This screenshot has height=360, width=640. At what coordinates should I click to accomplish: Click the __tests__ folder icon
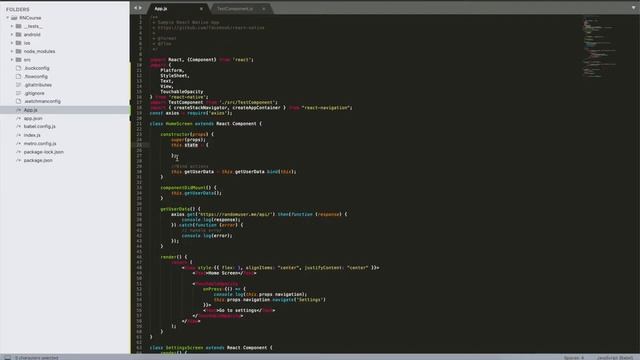(18, 26)
